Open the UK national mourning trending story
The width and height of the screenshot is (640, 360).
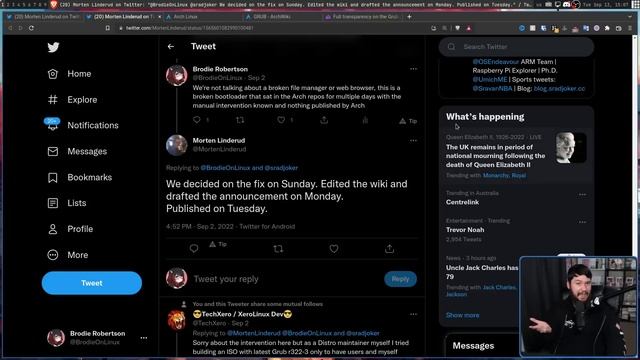click(516, 156)
